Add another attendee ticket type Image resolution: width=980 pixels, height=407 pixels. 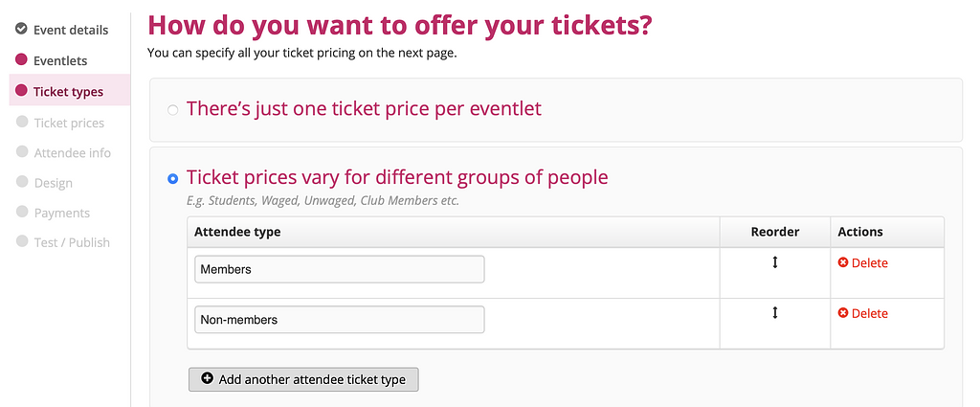pos(303,379)
